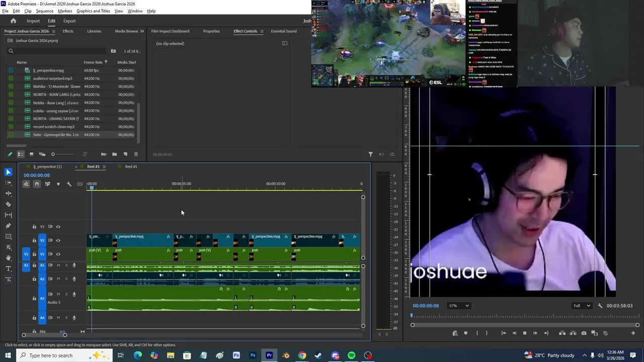Toggle the lock on track V1
The image size is (644, 362).
click(34, 254)
